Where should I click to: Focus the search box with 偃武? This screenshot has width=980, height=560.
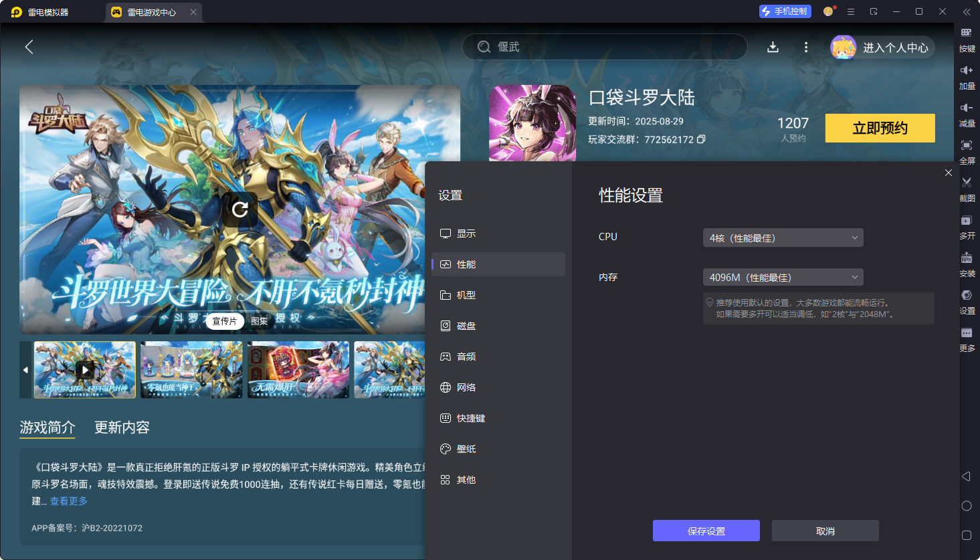[x=605, y=47]
